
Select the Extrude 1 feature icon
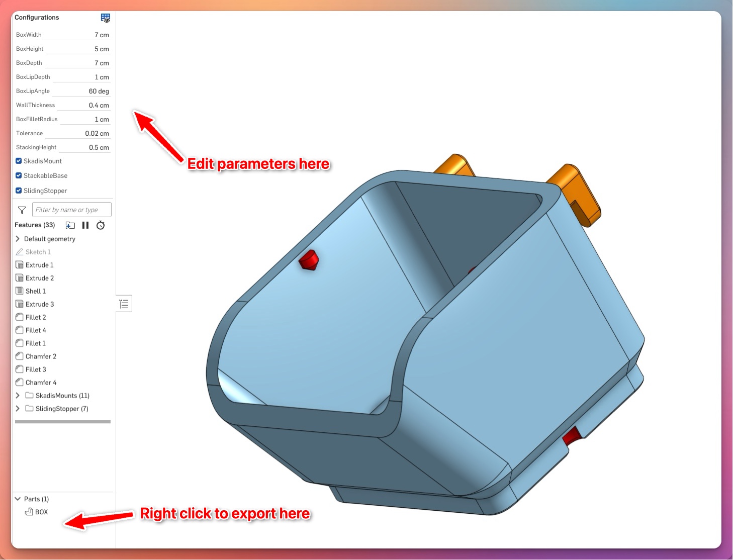point(20,265)
